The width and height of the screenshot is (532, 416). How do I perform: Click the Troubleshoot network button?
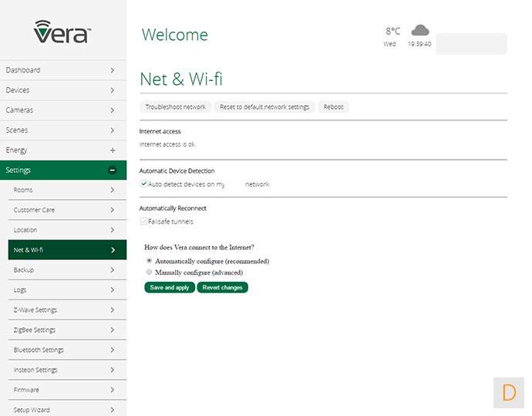click(176, 107)
